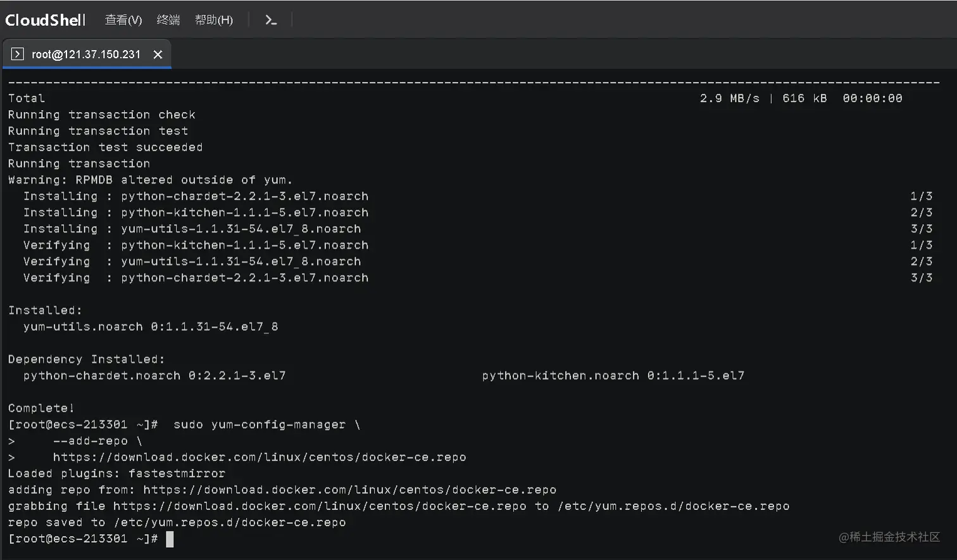
Task: Click "yum-utils.noarch 0:1.1.31-54.el7_8" text
Action: point(151,327)
